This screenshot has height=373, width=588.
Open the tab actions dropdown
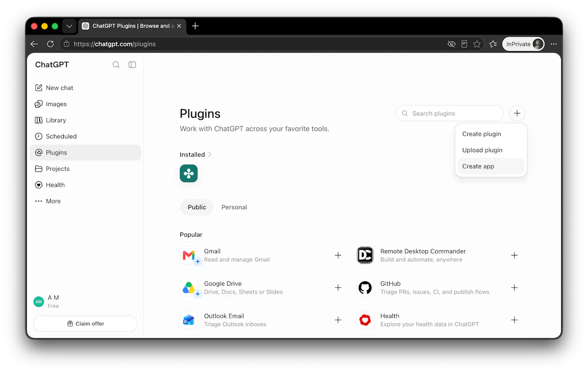pyautogui.click(x=69, y=26)
